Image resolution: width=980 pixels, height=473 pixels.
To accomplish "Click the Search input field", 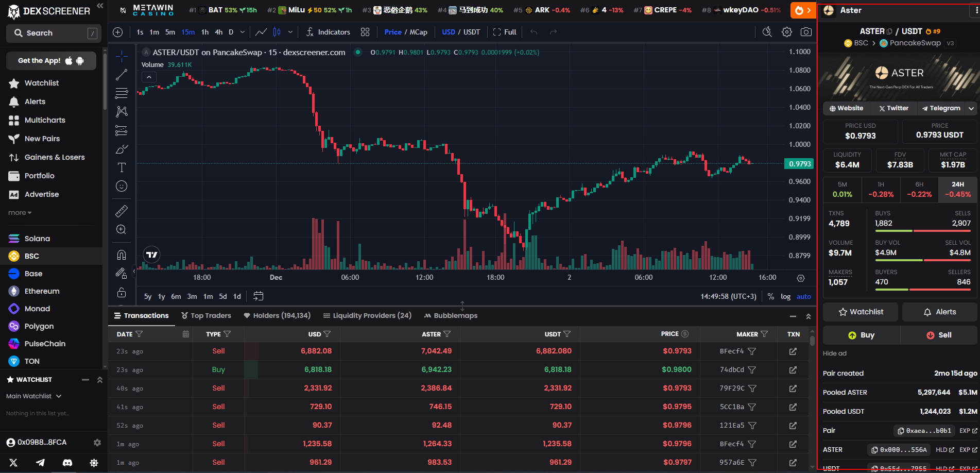I will click(51, 33).
